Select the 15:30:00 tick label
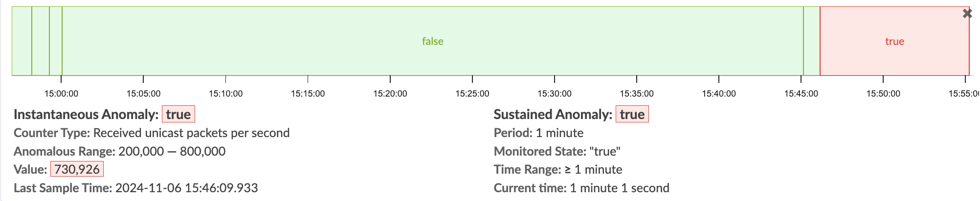The width and height of the screenshot is (980, 201). tap(554, 94)
